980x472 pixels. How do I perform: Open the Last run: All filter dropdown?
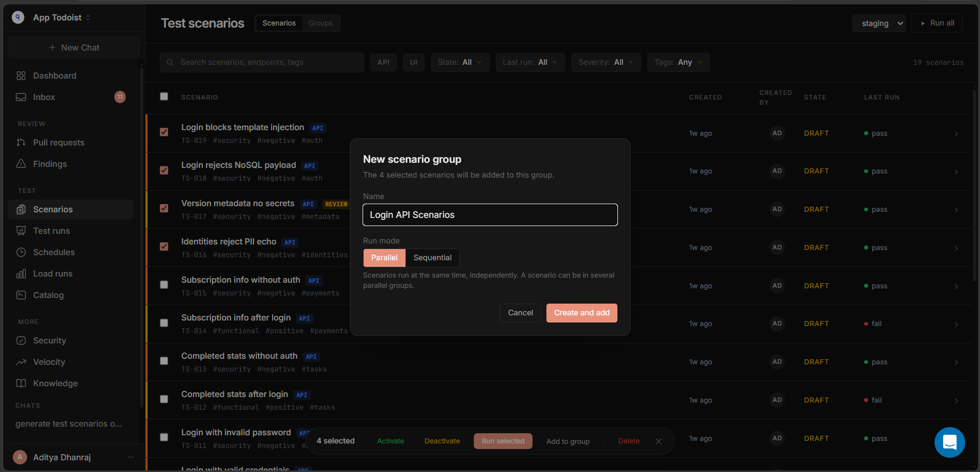pyautogui.click(x=530, y=62)
